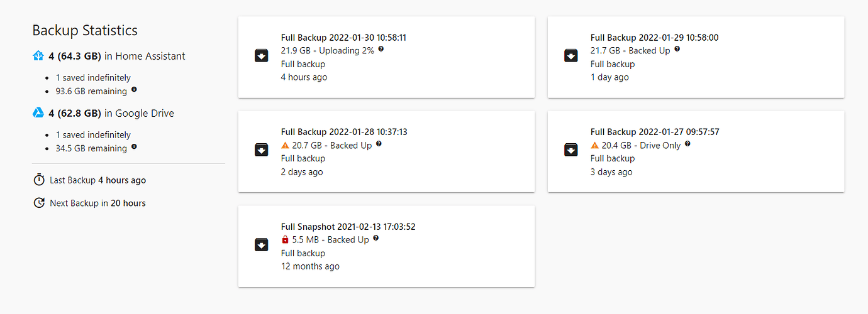
Task: Open Full Snapshot 2021-02-13 17:03:52 title
Action: coord(348,227)
